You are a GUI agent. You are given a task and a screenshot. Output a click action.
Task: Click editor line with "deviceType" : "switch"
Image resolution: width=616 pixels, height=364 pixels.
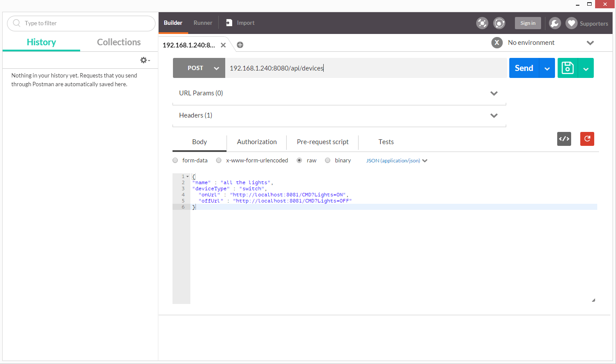click(229, 189)
